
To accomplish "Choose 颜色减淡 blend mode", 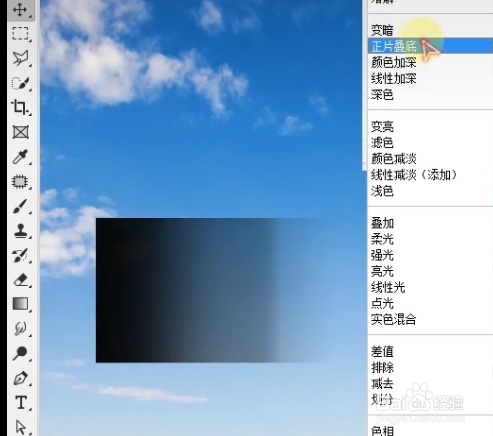I will [x=394, y=159].
